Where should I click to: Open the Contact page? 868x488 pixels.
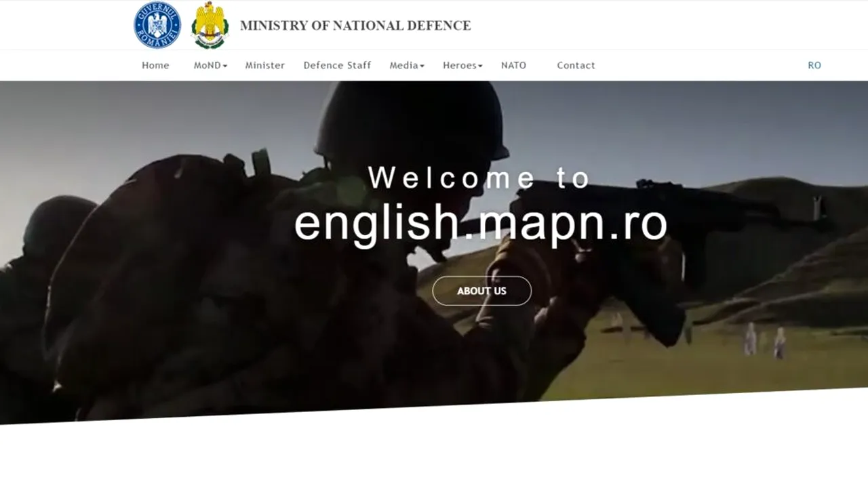click(x=576, y=65)
